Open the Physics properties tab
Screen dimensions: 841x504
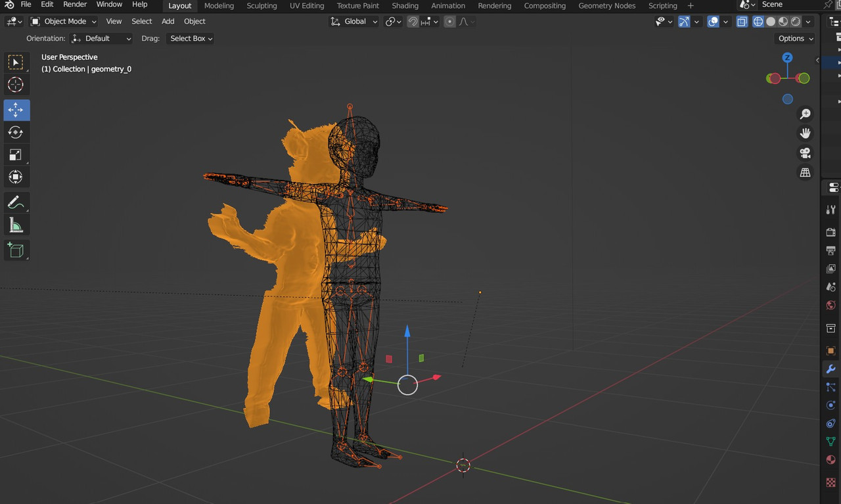coord(831,406)
